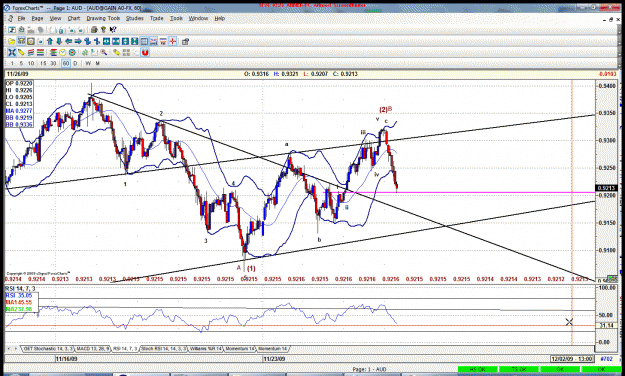
Task: Select the horizontal color lines tool
Action: coord(40,52)
